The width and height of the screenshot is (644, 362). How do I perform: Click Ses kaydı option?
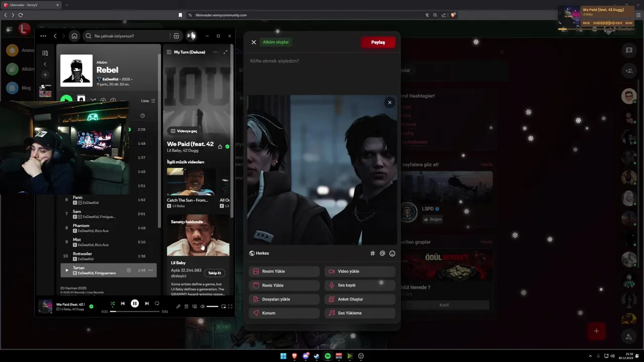(x=360, y=285)
